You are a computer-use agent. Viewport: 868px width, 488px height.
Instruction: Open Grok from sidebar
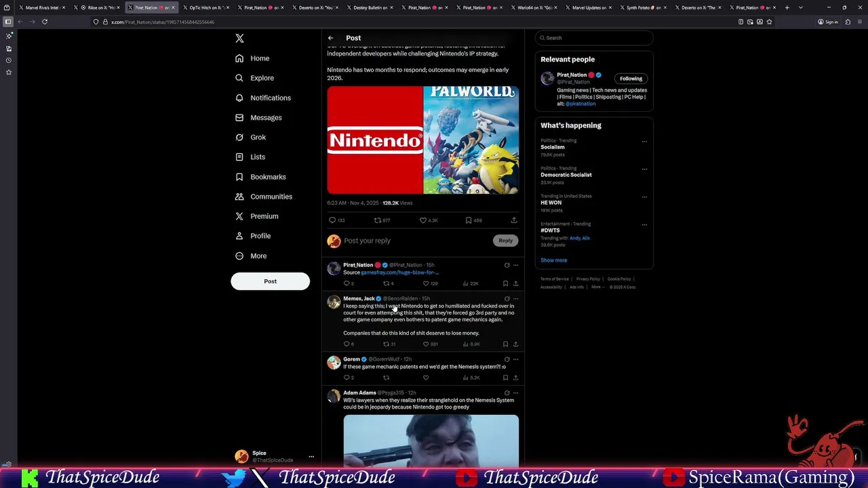(x=250, y=137)
